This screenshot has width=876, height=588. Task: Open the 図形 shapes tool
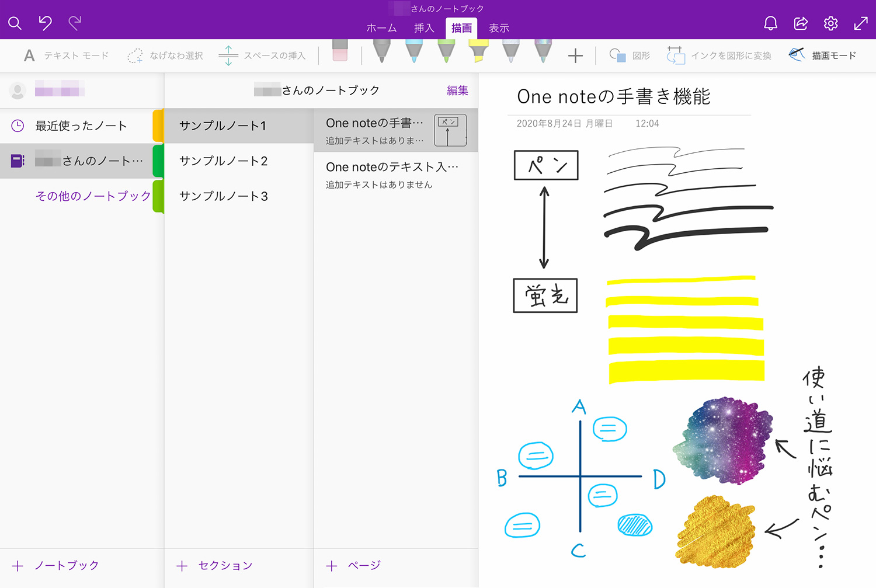[x=630, y=55]
